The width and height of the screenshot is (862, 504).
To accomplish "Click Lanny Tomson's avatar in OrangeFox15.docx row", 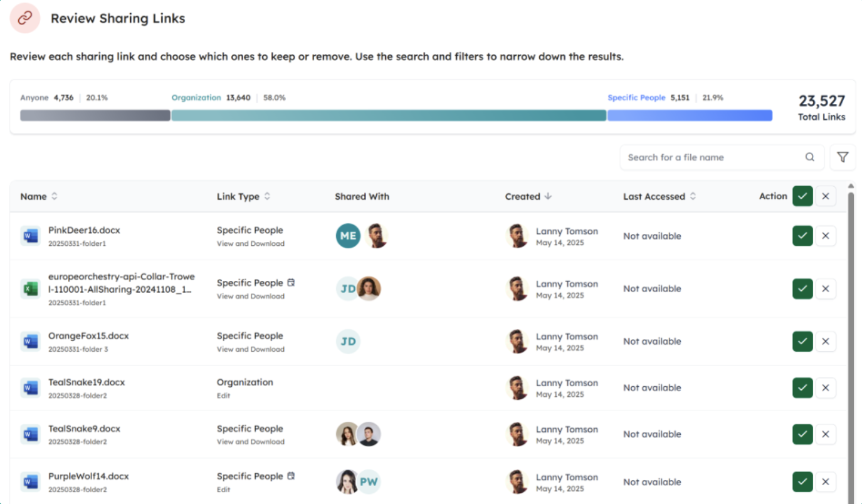I will [x=517, y=342].
